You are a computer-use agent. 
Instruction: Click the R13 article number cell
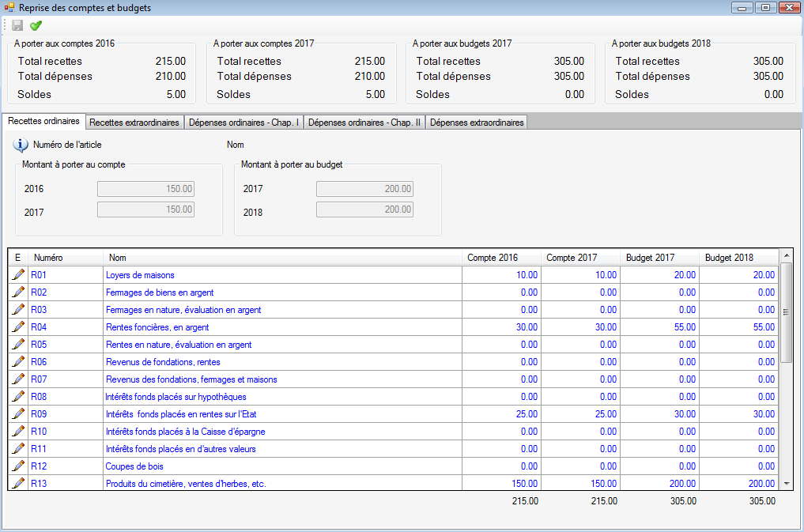pos(66,483)
